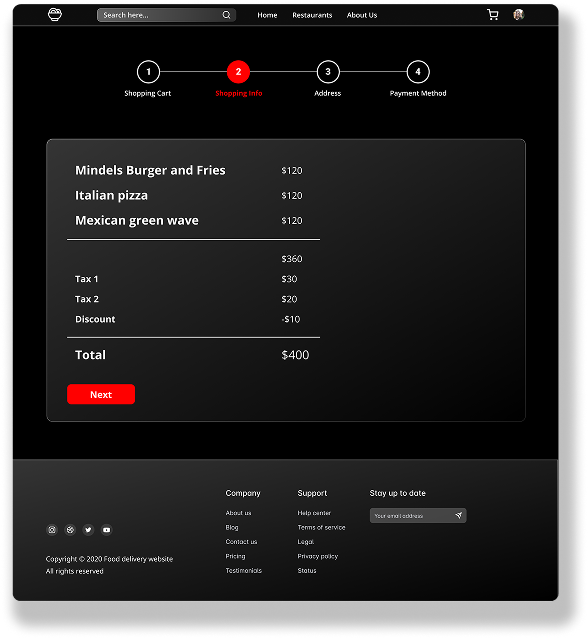
Task: Click the Support footer heading
Action: click(312, 493)
